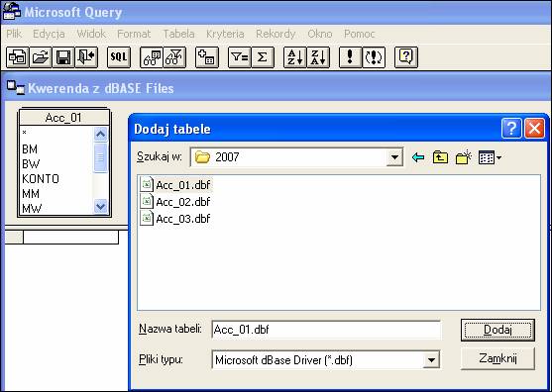Select file Acc_03.dbf in the list
The width and height of the screenshot is (552, 392).
[x=175, y=219]
